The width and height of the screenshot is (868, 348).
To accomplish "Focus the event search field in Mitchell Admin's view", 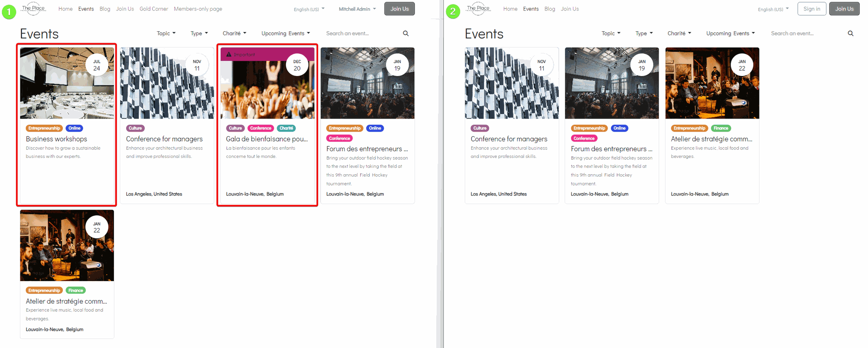I will coord(359,33).
